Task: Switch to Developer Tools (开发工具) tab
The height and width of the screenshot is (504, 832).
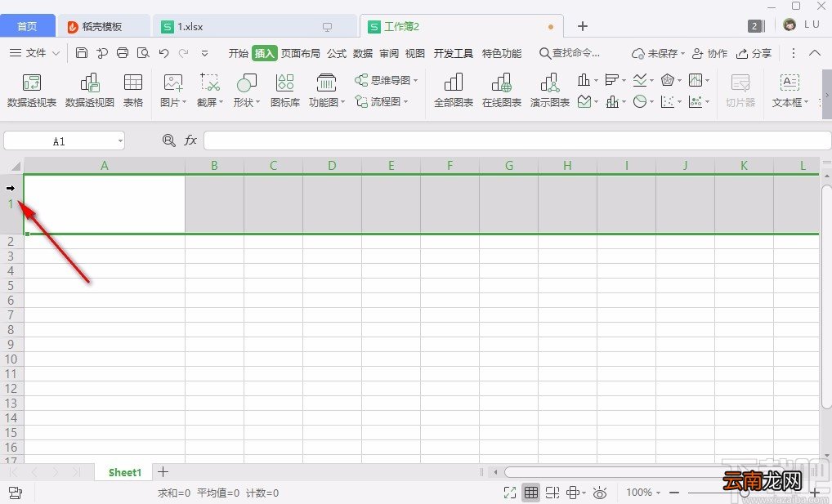Action: pyautogui.click(x=453, y=54)
